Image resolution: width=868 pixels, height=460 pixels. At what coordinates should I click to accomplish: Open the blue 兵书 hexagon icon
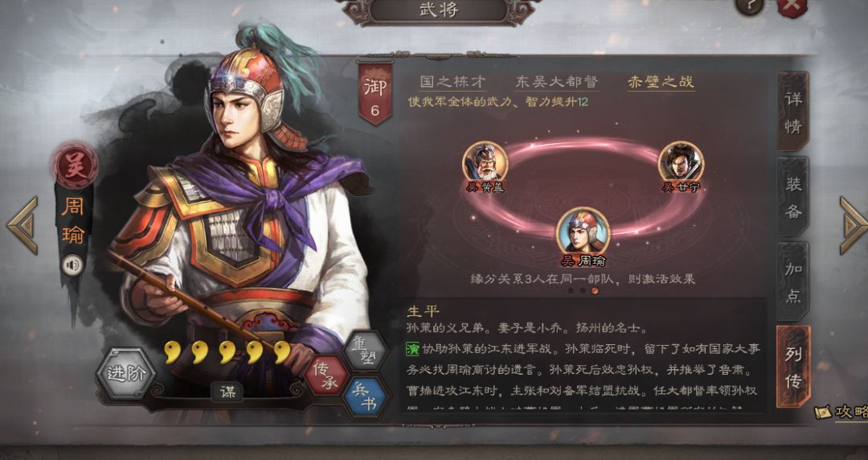tap(366, 396)
